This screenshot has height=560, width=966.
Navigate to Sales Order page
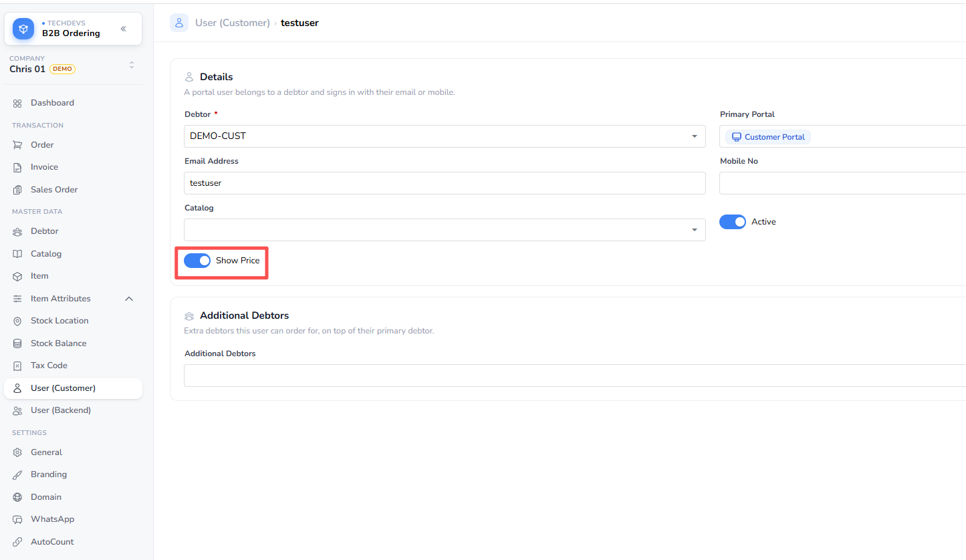click(73, 190)
